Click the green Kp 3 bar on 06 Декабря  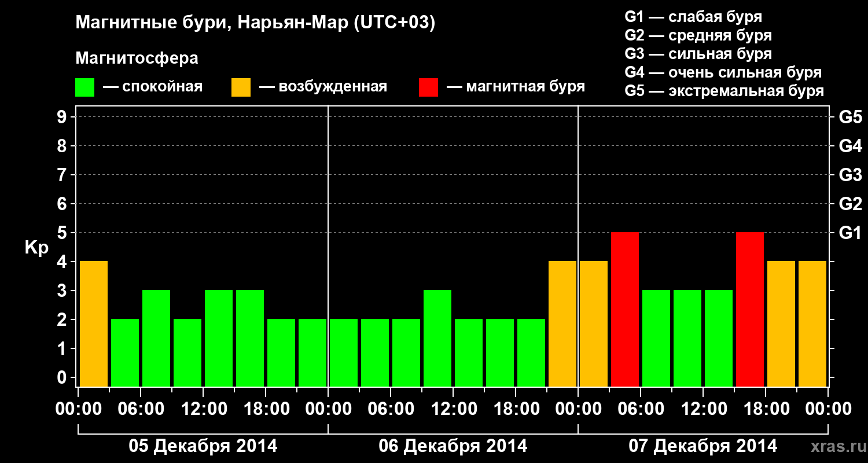(437, 338)
